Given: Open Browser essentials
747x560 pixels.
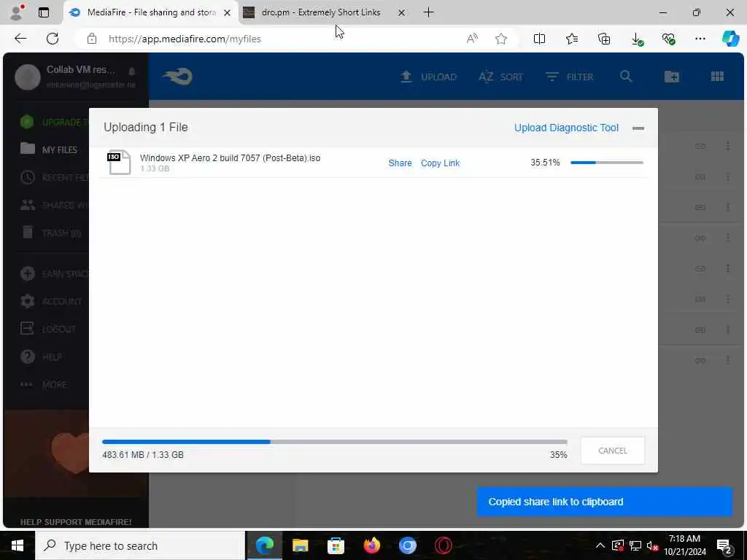Looking at the screenshot, I should pyautogui.click(x=669, y=39).
